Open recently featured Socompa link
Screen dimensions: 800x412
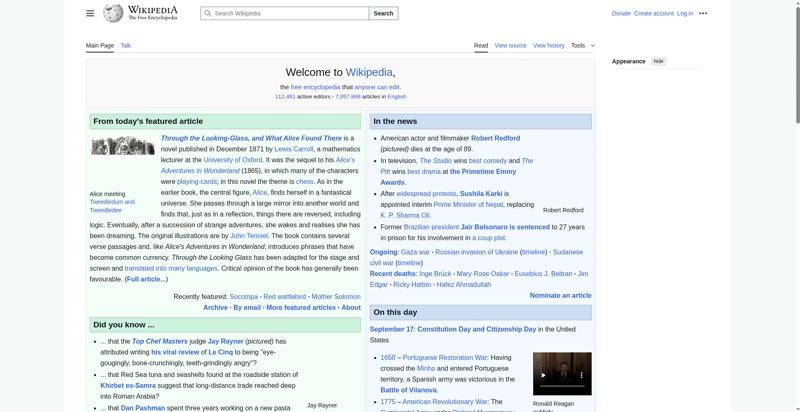tap(243, 296)
